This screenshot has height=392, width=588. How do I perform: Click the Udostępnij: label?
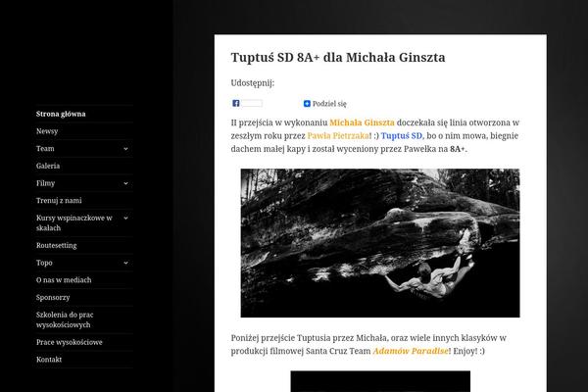(253, 83)
